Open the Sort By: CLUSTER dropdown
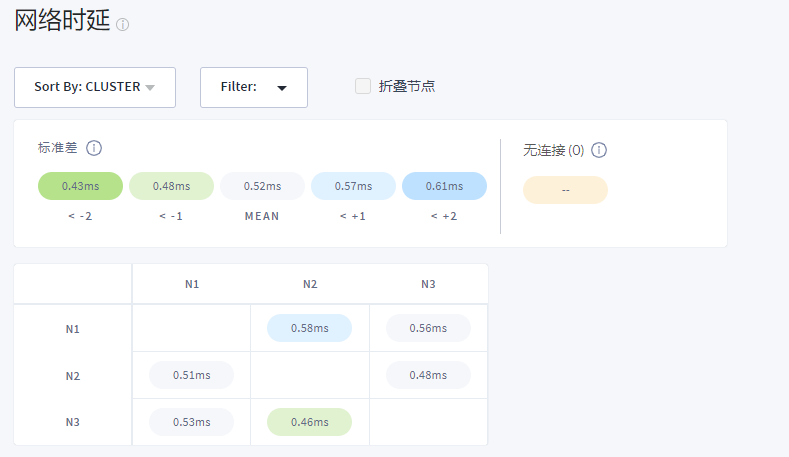This screenshot has width=789, height=457. (x=95, y=87)
